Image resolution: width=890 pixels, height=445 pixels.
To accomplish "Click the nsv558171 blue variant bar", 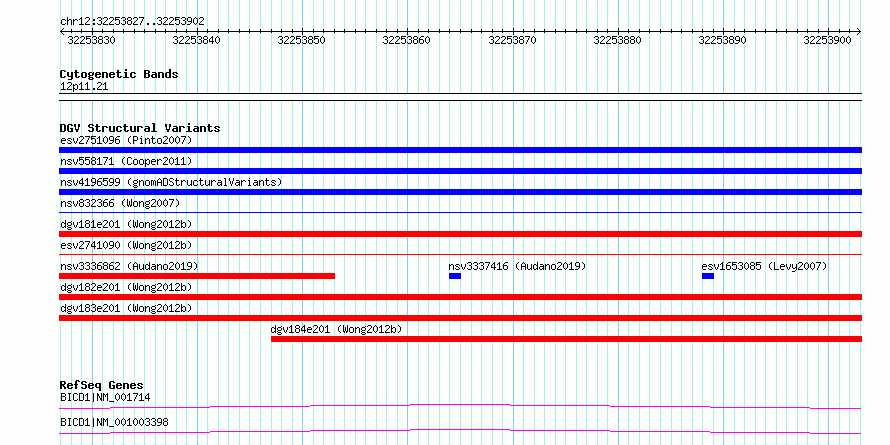I will pyautogui.click(x=460, y=171).
